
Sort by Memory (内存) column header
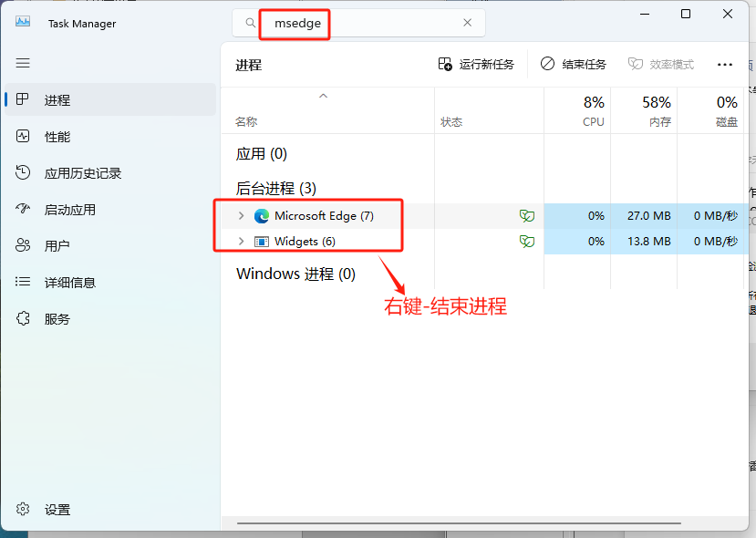click(658, 111)
